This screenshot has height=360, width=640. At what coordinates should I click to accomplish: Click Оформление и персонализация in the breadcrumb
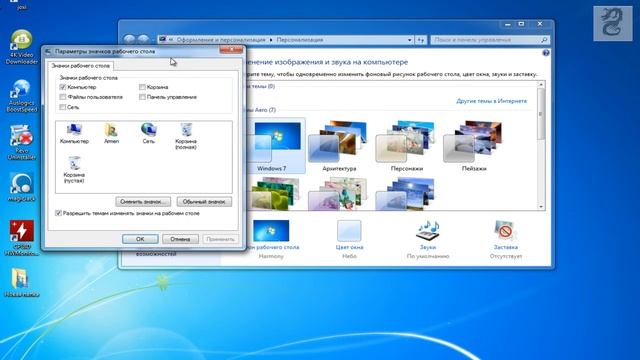(x=221, y=40)
